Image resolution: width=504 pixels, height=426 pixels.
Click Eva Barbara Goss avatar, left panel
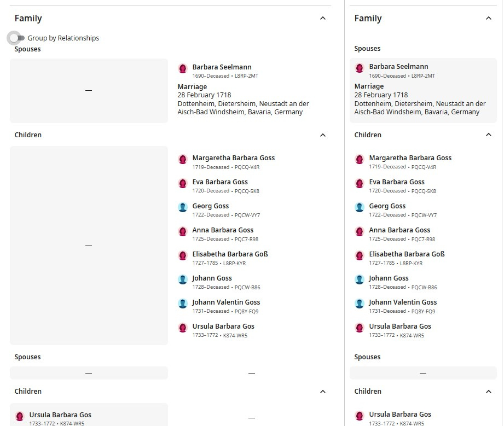click(183, 183)
